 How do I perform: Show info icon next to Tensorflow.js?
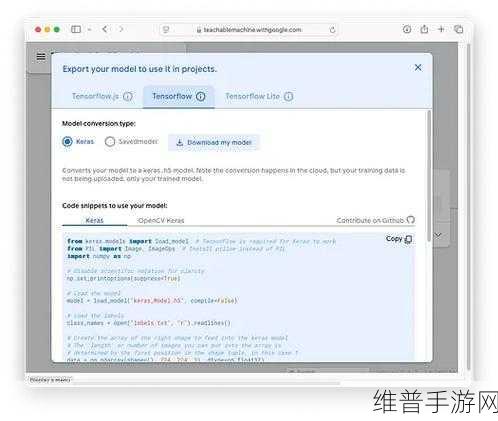[128, 97]
